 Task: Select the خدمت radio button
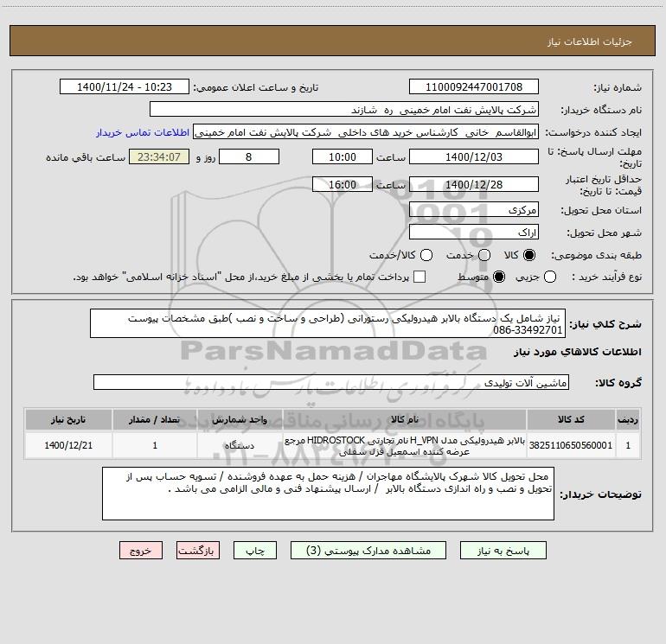(484, 255)
